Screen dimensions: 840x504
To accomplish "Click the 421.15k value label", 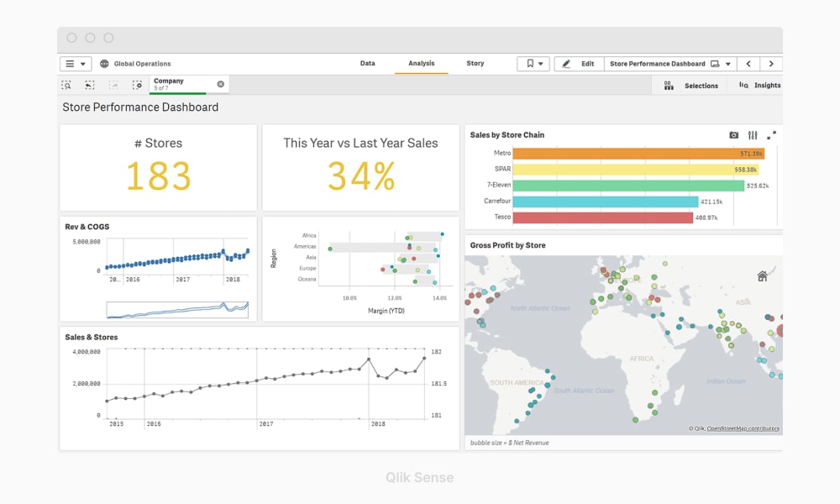I will [711, 202].
